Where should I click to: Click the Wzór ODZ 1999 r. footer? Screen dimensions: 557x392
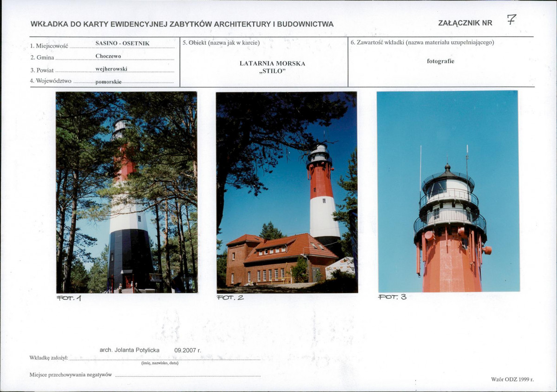(512, 379)
